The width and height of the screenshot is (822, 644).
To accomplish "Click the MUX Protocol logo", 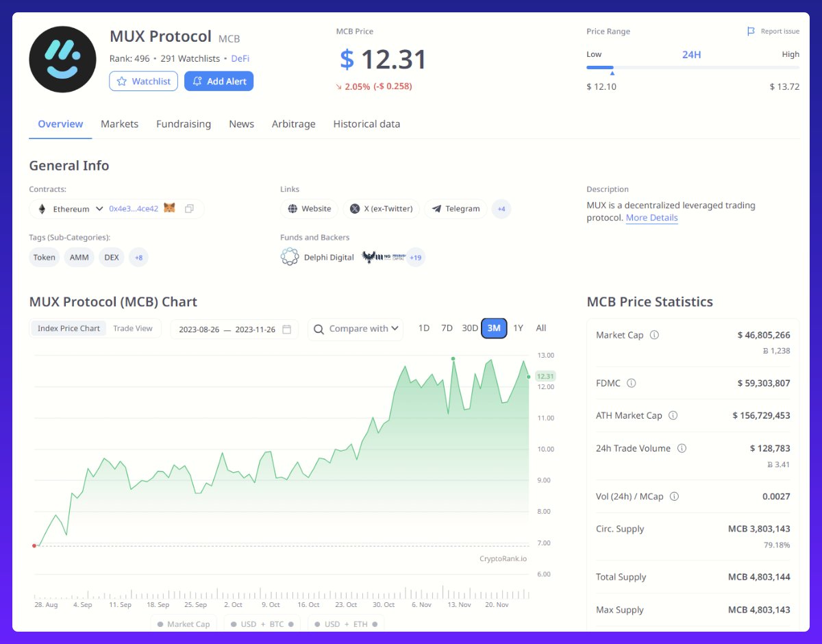I will (62, 60).
